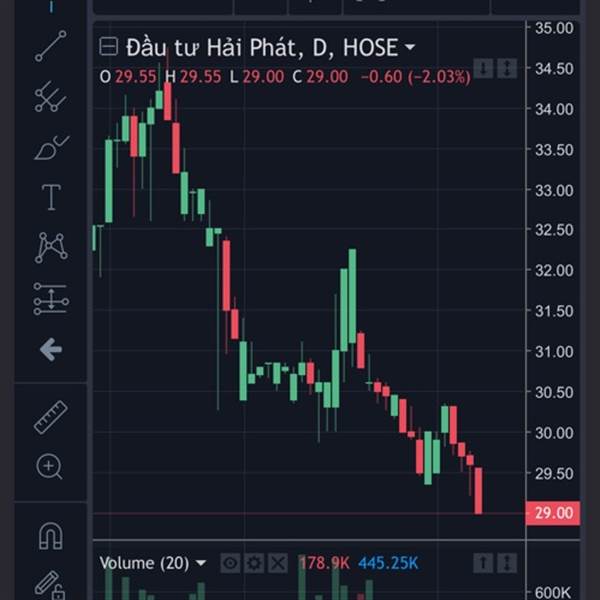
Task: Open the Đầu tư Hải Phát symbol dropdown arrow
Action: tap(409, 47)
